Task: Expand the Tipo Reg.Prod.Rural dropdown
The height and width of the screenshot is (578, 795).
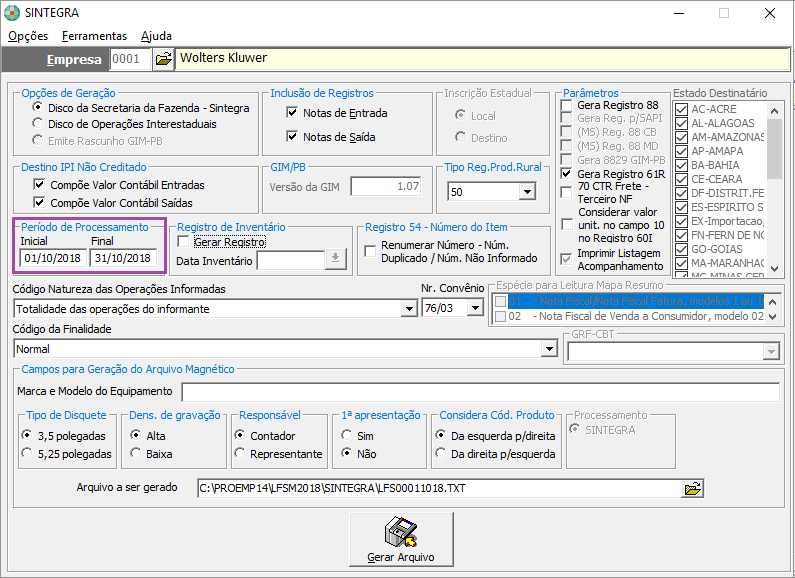Action: click(527, 192)
